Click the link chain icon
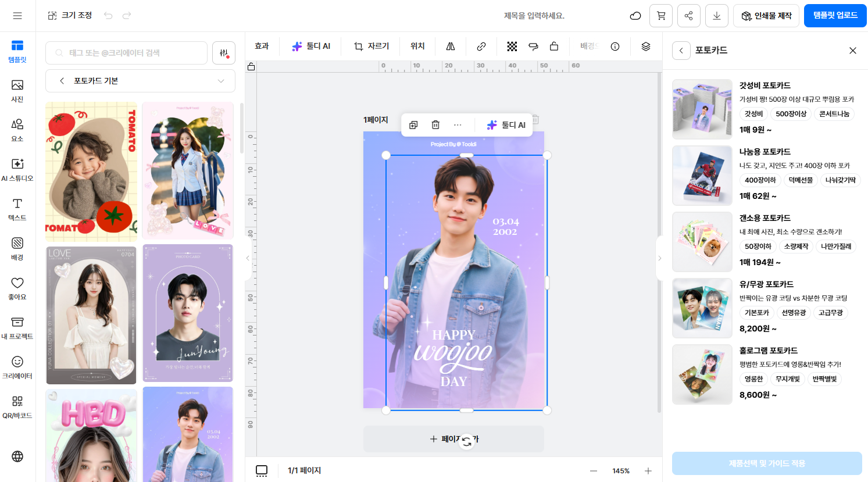The width and height of the screenshot is (868, 482). coord(481,47)
